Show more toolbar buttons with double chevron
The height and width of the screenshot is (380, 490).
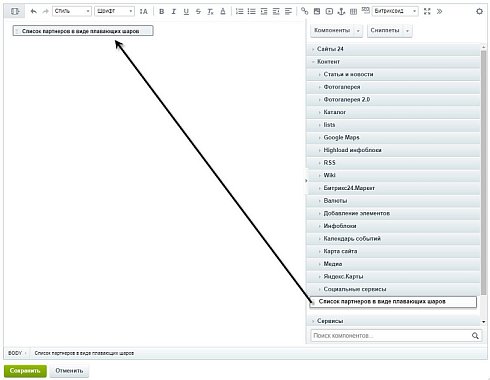pyautogui.click(x=439, y=11)
